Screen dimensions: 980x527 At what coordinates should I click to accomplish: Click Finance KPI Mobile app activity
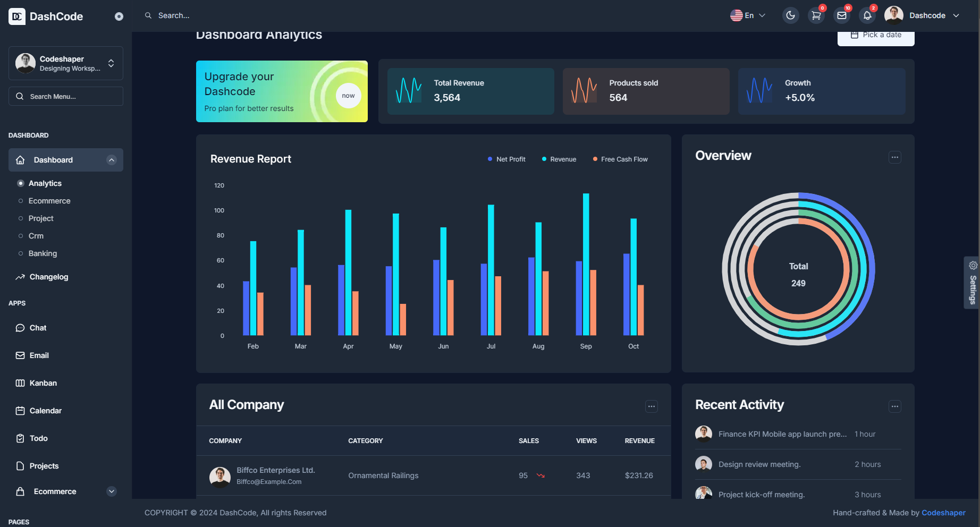click(x=782, y=434)
